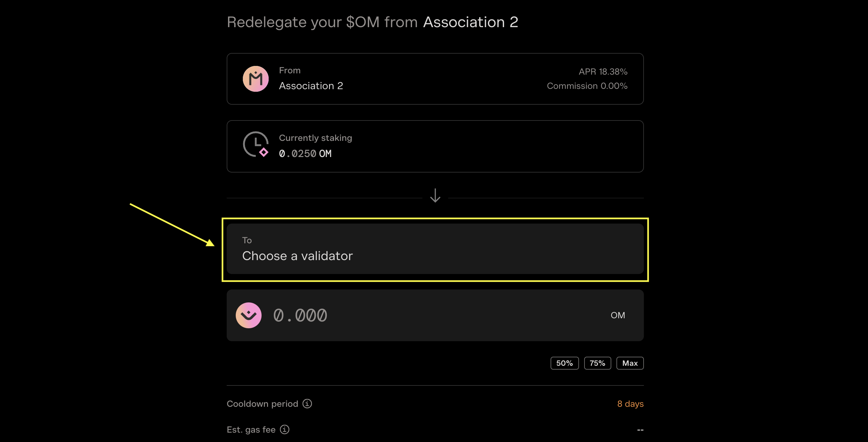Image resolution: width=868 pixels, height=442 pixels.
Task: Show info for Est. gas fee
Action: pos(285,429)
